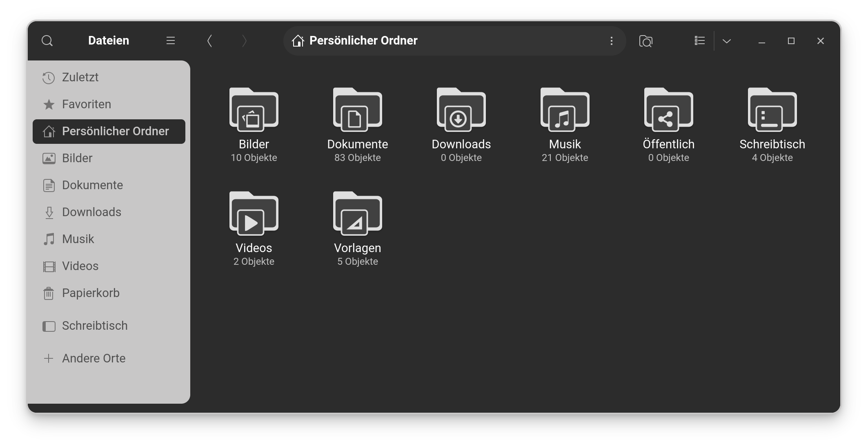Viewport: 868px width, 447px height.
Task: Click the home icon in the path bar
Action: coord(298,41)
